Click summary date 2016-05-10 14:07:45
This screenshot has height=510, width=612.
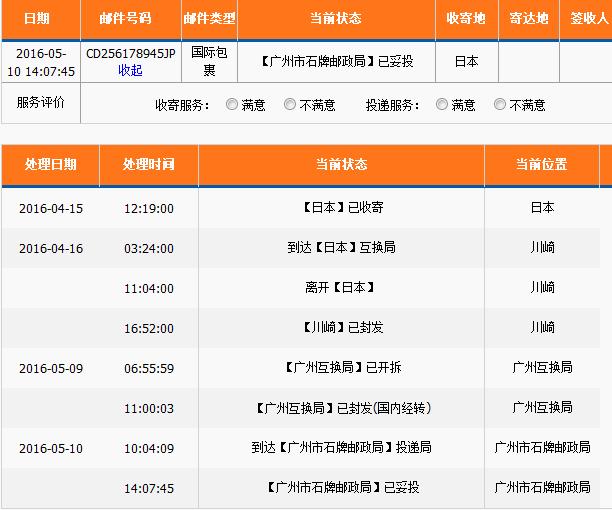(41, 62)
